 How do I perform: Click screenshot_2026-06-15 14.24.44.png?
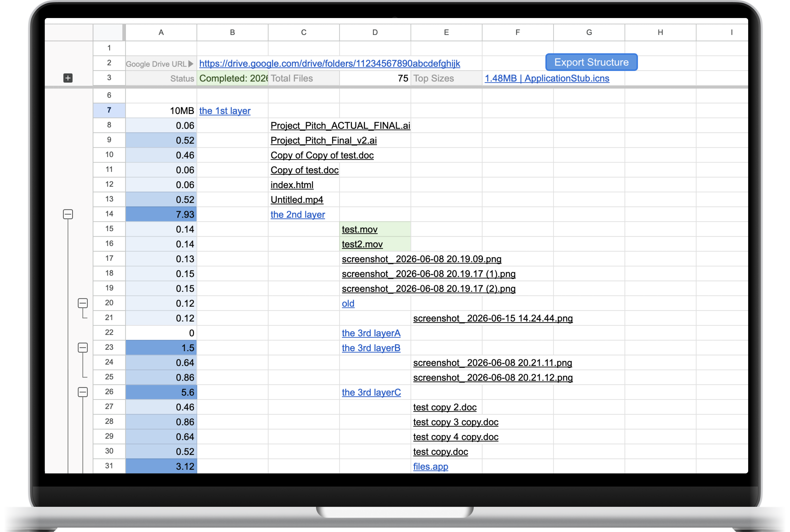click(492, 318)
